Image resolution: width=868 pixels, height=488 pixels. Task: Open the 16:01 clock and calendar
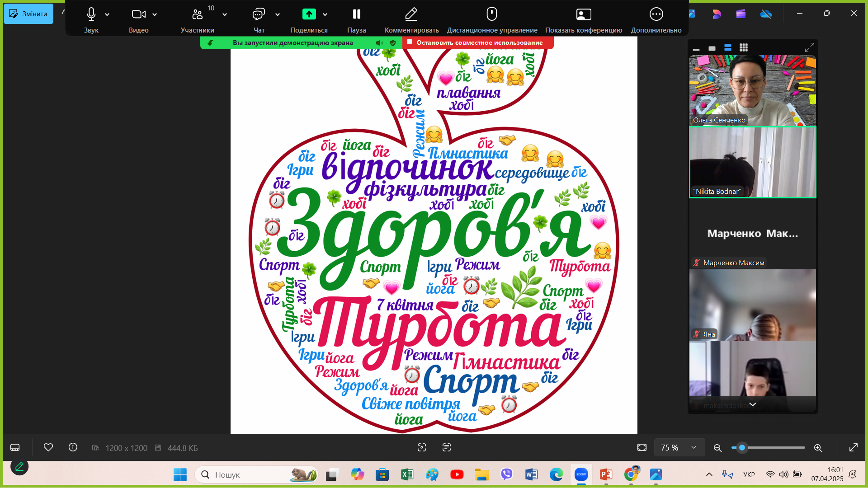(827, 474)
